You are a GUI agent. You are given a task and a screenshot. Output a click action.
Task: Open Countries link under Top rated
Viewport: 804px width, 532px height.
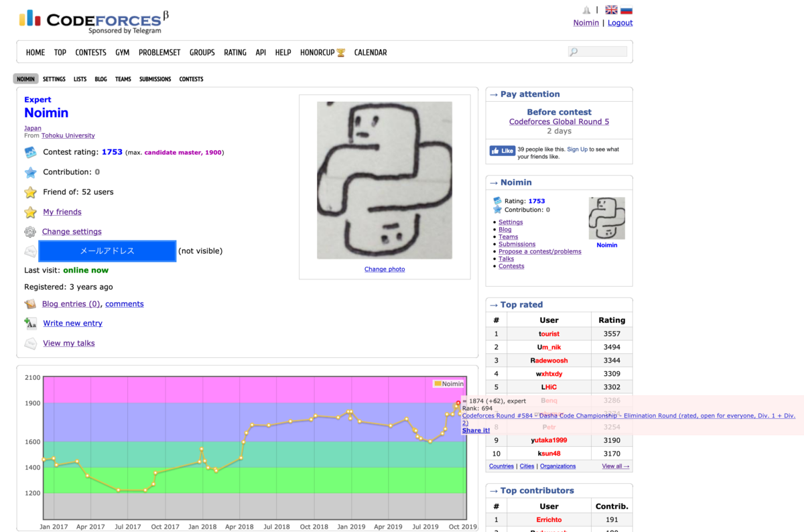501,466
